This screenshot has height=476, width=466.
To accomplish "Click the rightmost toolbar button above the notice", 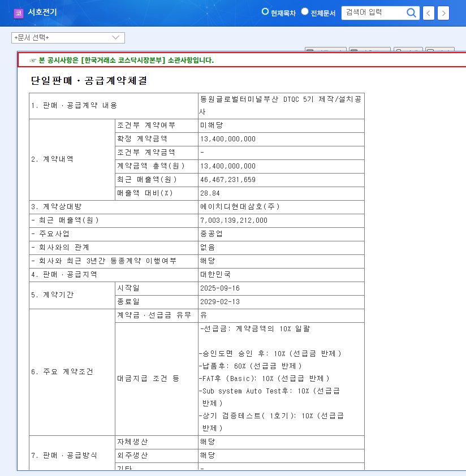I will (442, 49).
